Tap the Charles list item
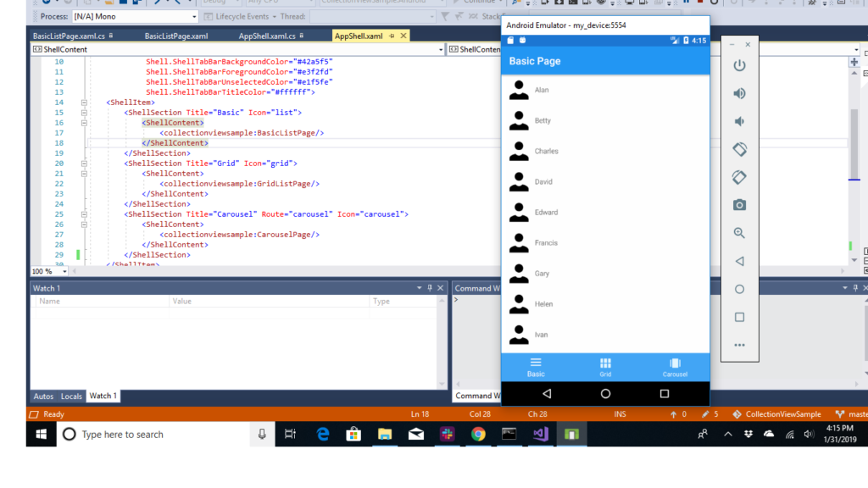 [546, 152]
